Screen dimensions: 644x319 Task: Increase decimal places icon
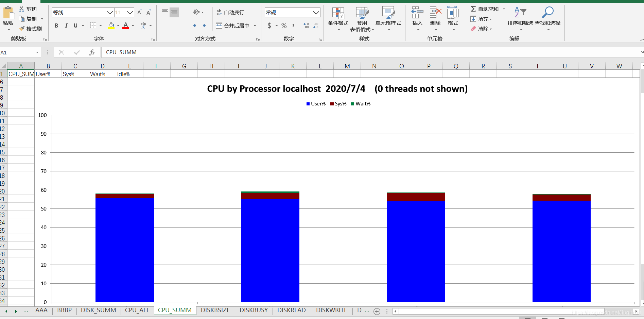coord(306,26)
